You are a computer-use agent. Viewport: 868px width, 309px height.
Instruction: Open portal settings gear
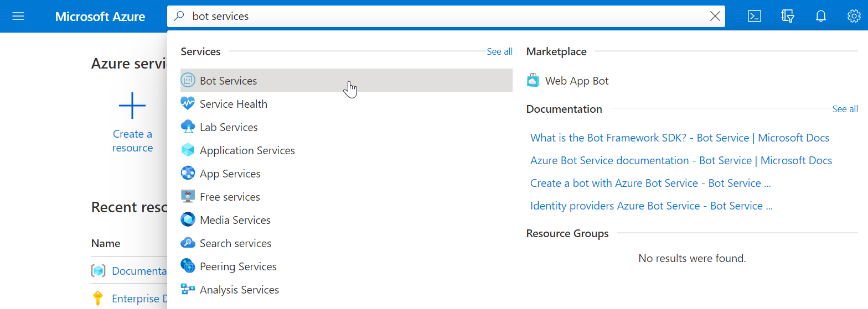point(854,16)
